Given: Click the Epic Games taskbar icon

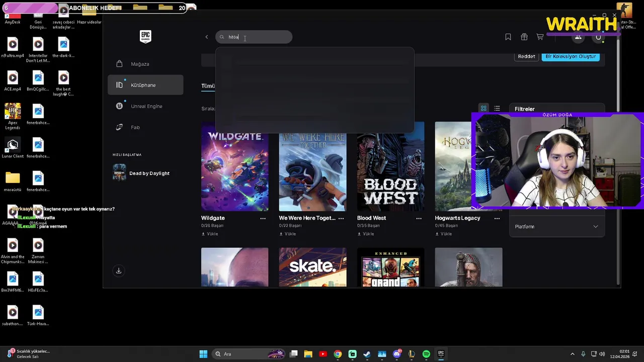Looking at the screenshot, I should tap(441, 354).
